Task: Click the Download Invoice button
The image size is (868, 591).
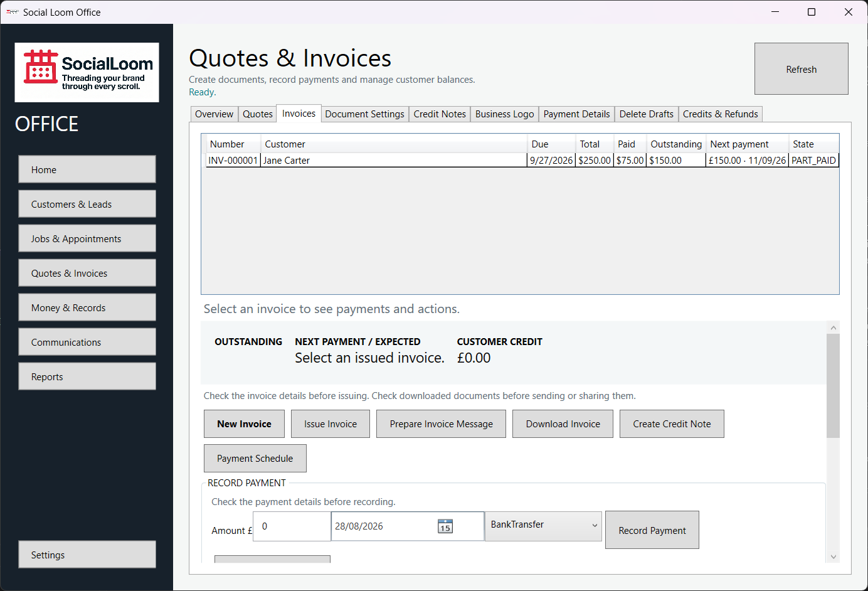Action: pyautogui.click(x=563, y=424)
